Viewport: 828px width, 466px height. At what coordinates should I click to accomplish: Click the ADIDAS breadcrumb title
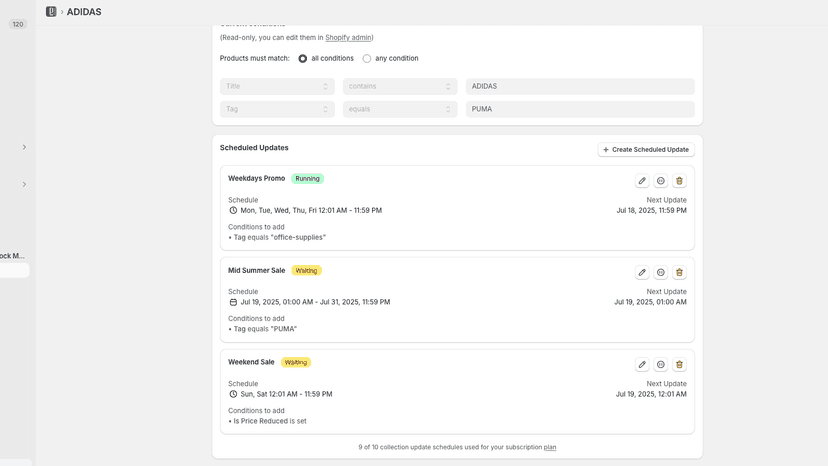pyautogui.click(x=84, y=12)
